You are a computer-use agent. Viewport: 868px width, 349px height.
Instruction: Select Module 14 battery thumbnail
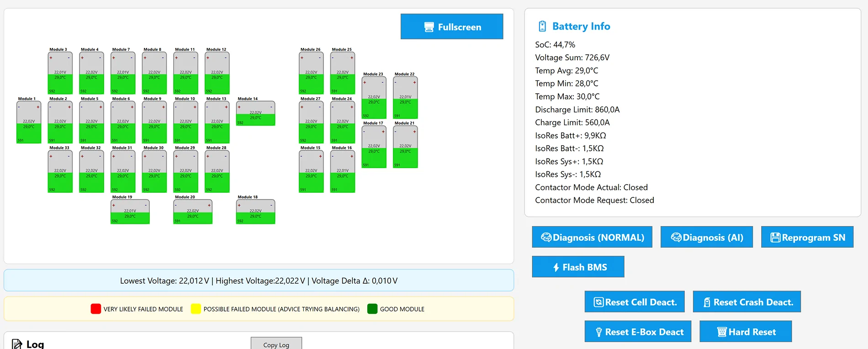(x=256, y=113)
